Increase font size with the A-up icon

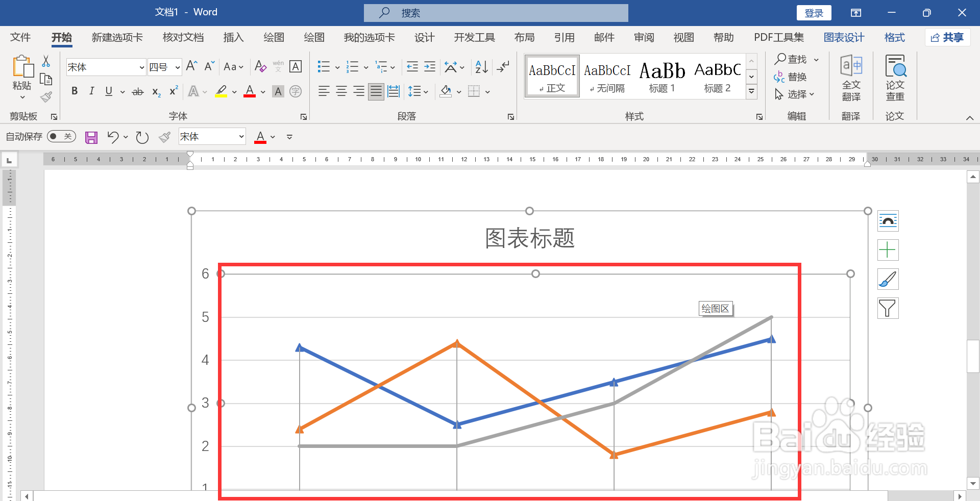tap(192, 66)
